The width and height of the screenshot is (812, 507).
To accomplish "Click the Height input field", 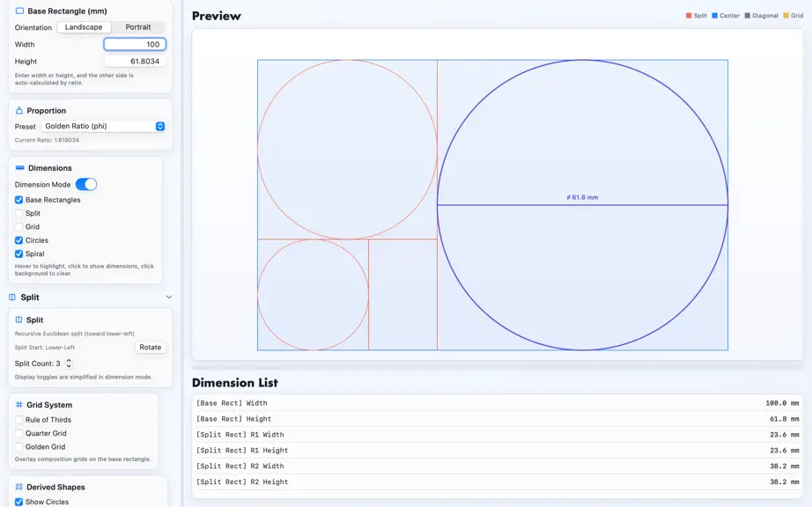I will click(135, 61).
